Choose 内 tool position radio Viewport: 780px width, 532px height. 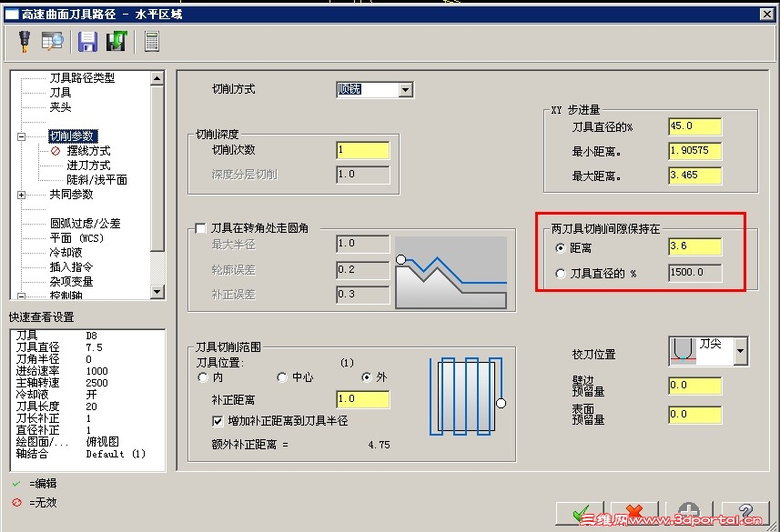(x=202, y=377)
